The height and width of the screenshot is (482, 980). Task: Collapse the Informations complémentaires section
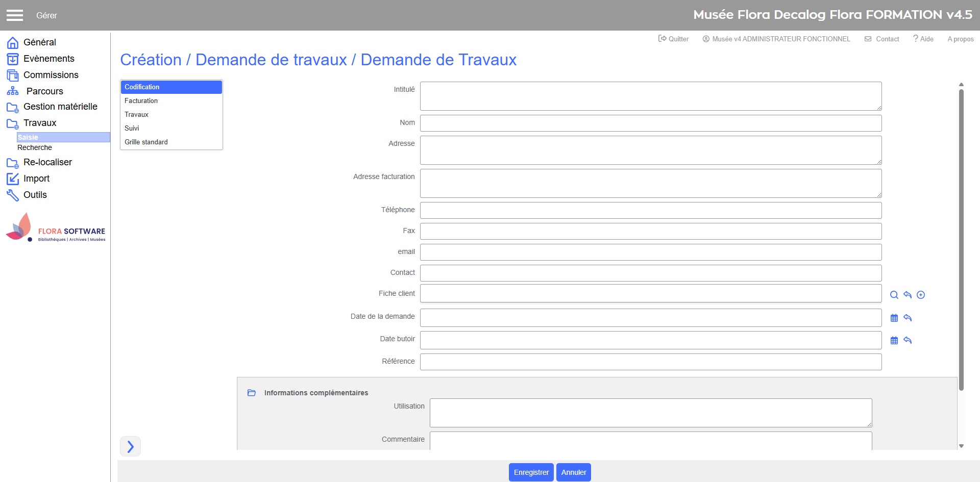click(x=252, y=393)
